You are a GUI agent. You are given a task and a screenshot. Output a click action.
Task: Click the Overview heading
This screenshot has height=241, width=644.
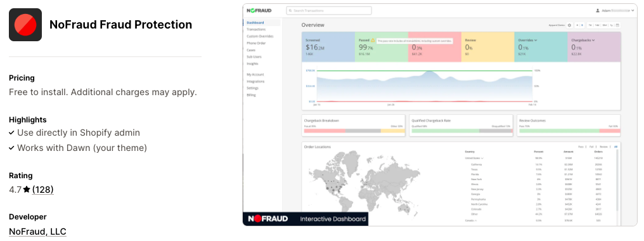click(313, 25)
